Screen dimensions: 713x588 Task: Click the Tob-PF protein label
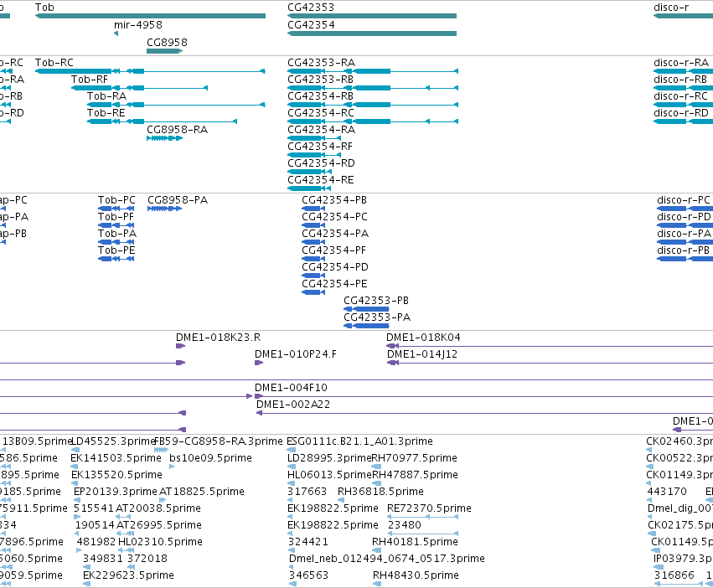(x=116, y=217)
